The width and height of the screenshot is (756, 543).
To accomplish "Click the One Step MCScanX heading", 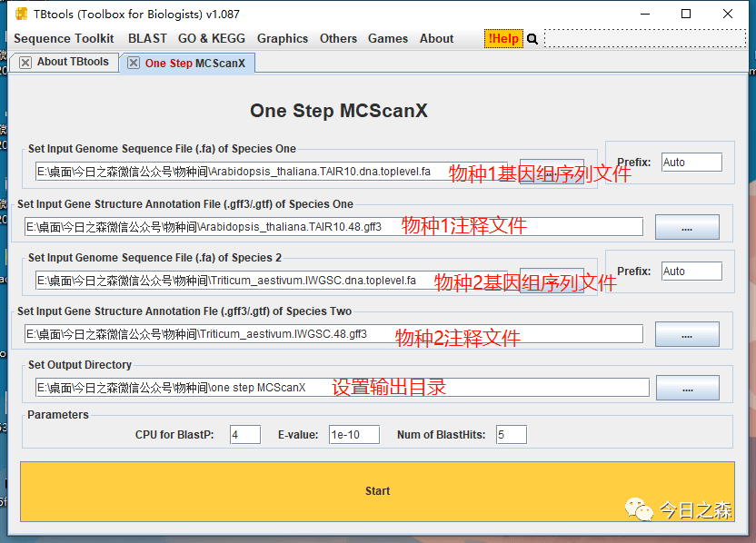I will [x=339, y=111].
